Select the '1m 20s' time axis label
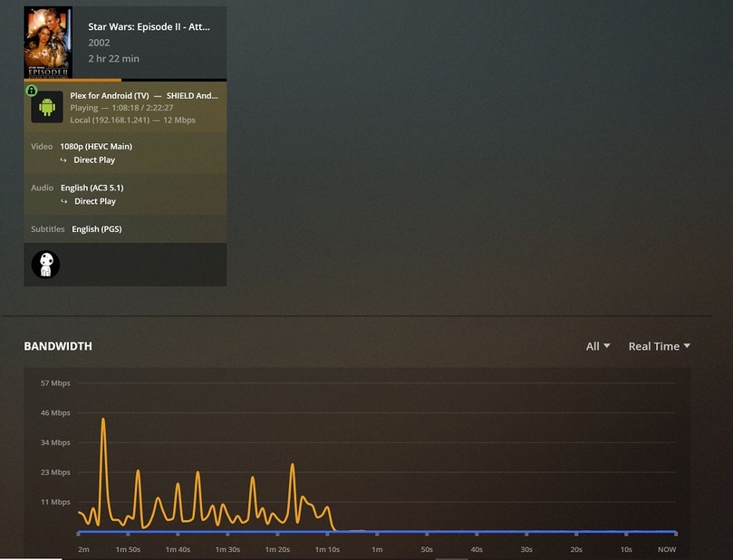Screen dimensions: 733x560 click(277, 550)
